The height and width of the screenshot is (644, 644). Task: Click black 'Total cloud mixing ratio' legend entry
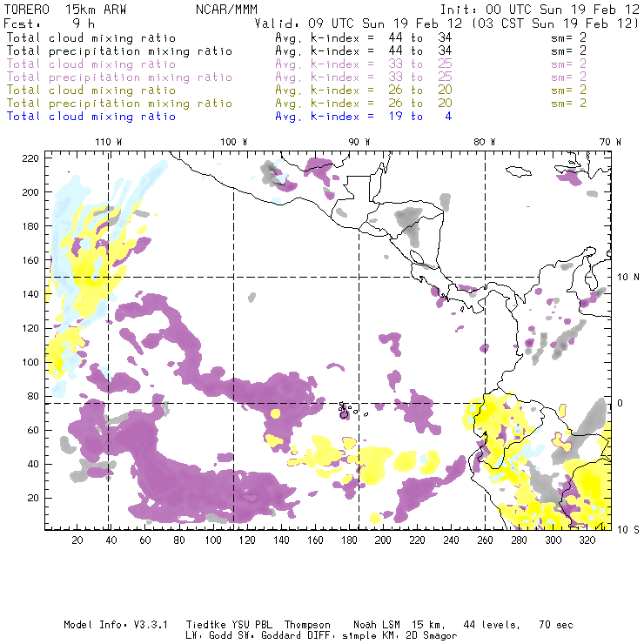(91, 37)
